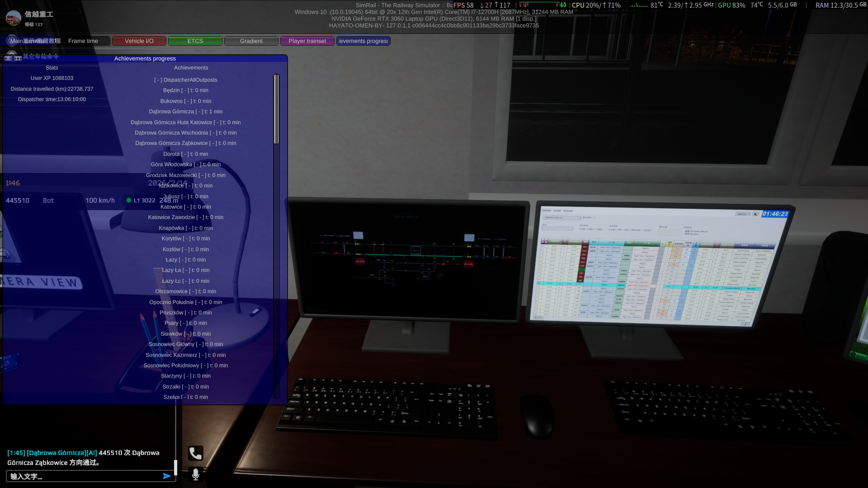The height and width of the screenshot is (488, 868).
Task: Click the bracket button beside the panel's X
Action: (x=18, y=58)
